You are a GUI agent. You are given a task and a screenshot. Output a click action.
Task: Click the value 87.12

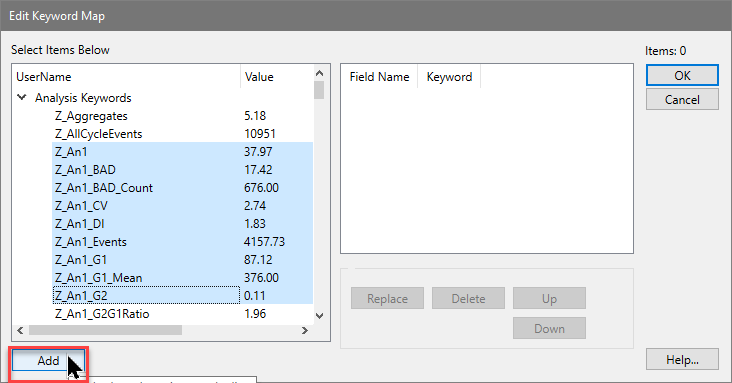(x=258, y=260)
